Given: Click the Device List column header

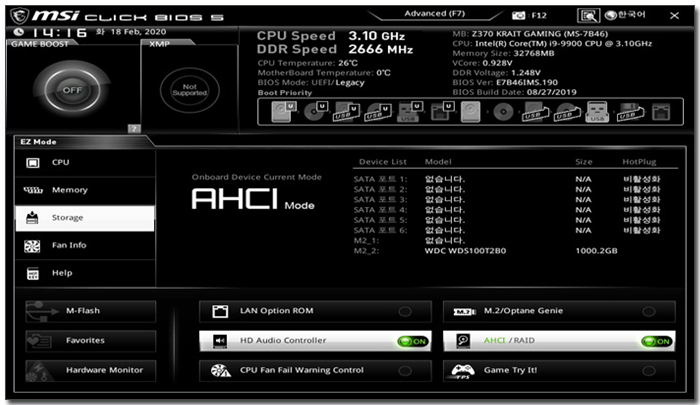Looking at the screenshot, I should click(383, 162).
